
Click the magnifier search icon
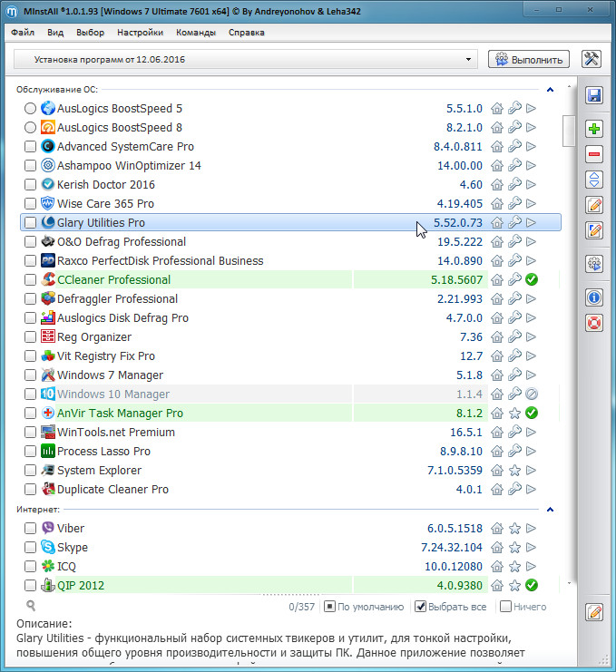[31, 605]
